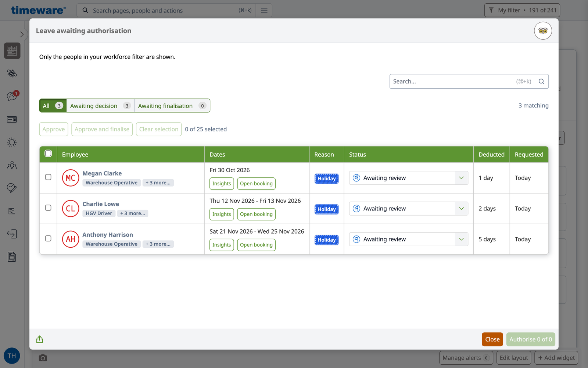This screenshot has width=588, height=368.
Task: Click the camera screenshot icon
Action: click(43, 358)
